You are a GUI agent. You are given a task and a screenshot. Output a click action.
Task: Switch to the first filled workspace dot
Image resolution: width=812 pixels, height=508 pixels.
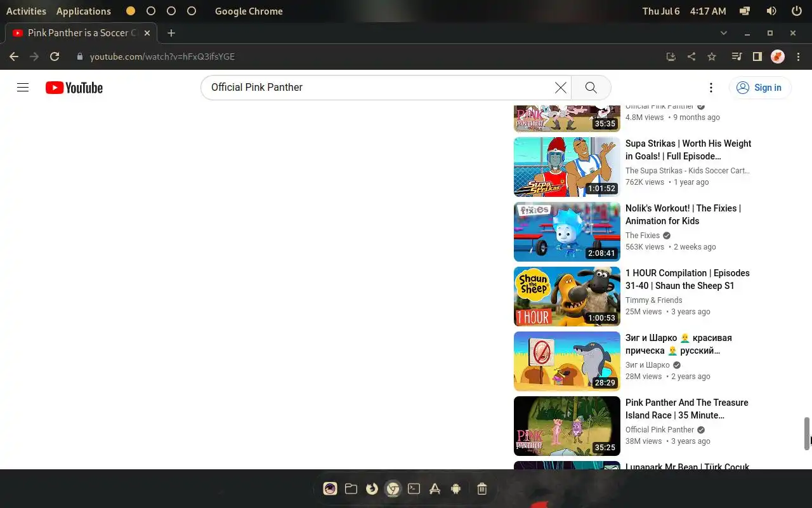click(131, 11)
